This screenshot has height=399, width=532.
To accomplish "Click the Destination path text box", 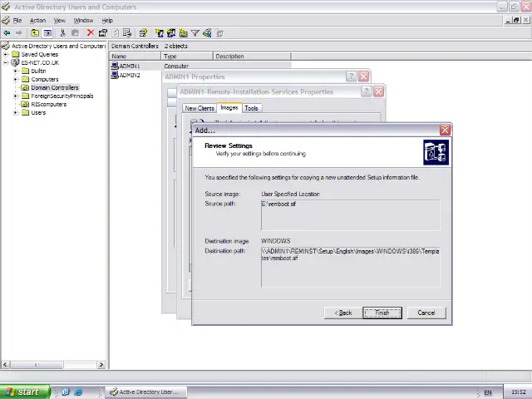I will point(351,267).
